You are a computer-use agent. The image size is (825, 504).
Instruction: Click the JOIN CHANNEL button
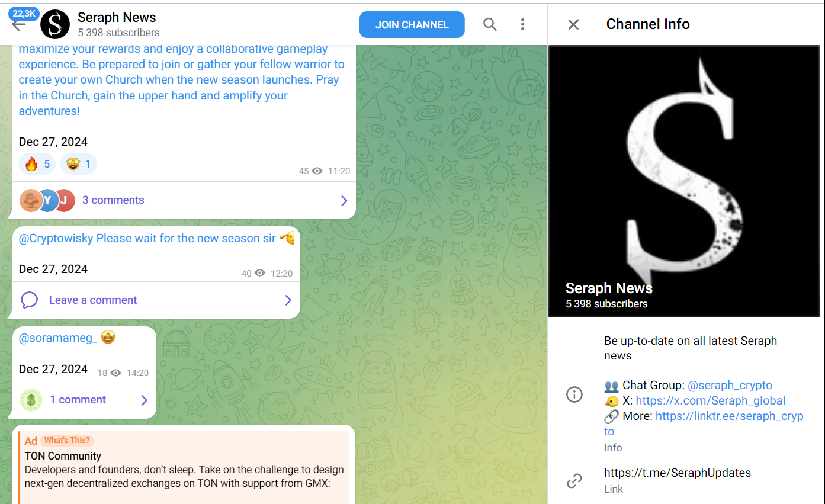tap(412, 25)
